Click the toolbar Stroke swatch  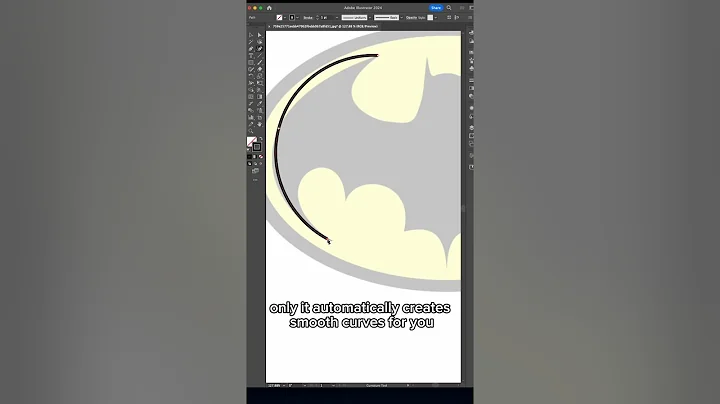257,146
